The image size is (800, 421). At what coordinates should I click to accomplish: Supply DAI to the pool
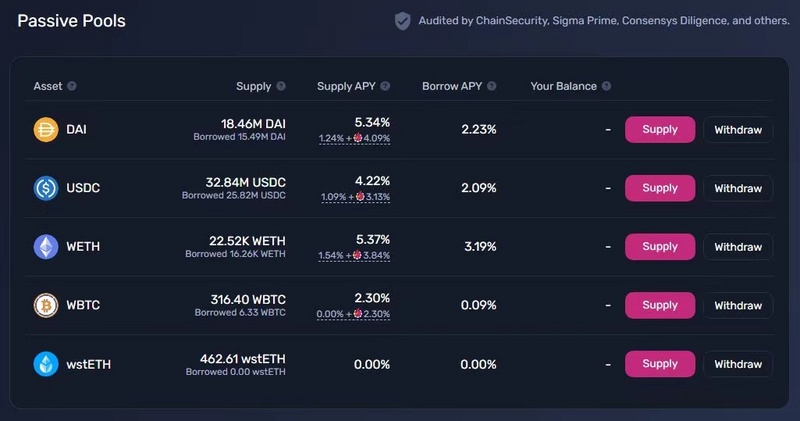[x=660, y=130]
